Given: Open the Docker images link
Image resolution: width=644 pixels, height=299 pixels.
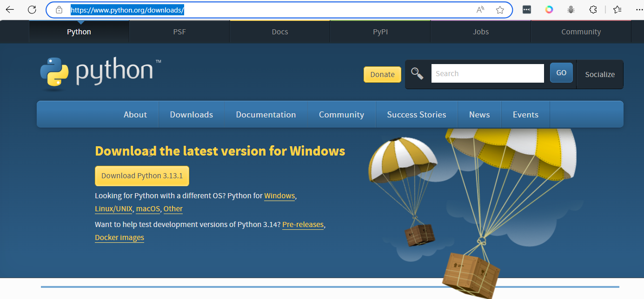Looking at the screenshot, I should tap(120, 238).
